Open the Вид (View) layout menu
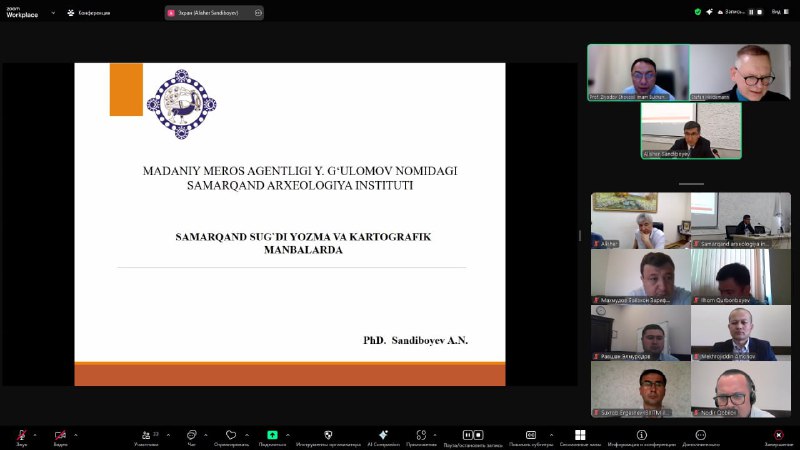Image resolution: width=800 pixels, height=450 pixels. [780, 12]
